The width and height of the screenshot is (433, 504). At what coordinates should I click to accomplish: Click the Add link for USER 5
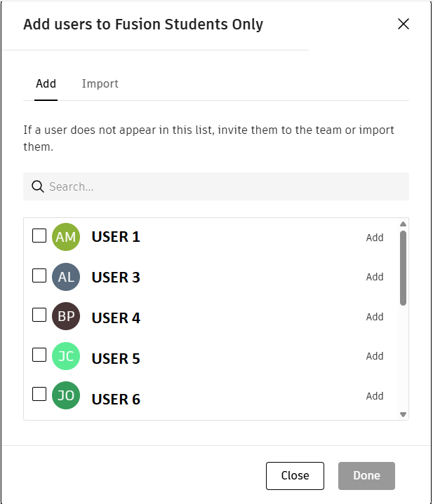[375, 356]
